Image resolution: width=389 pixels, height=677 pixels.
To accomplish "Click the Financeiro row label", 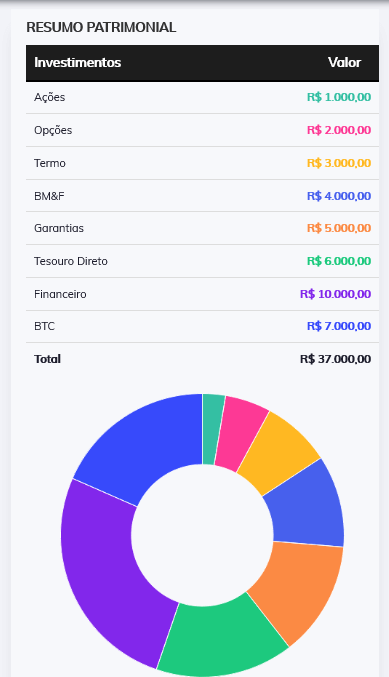I will tap(60, 294).
